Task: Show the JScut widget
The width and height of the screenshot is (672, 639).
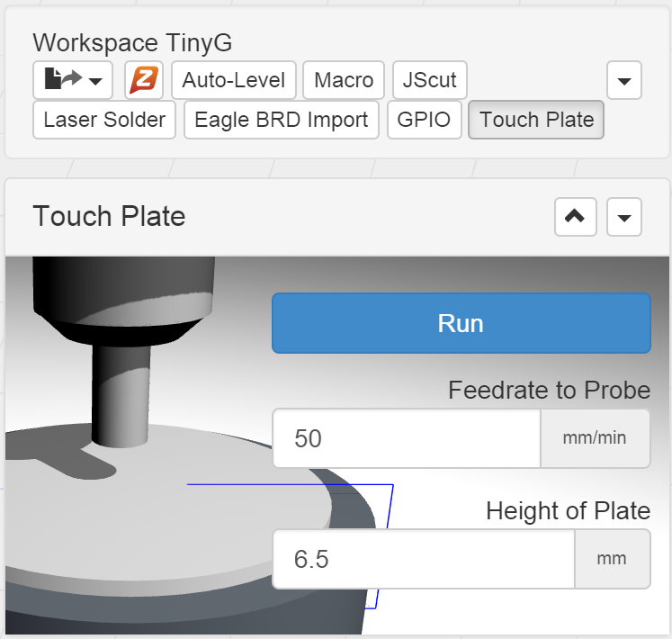Action: (430, 81)
